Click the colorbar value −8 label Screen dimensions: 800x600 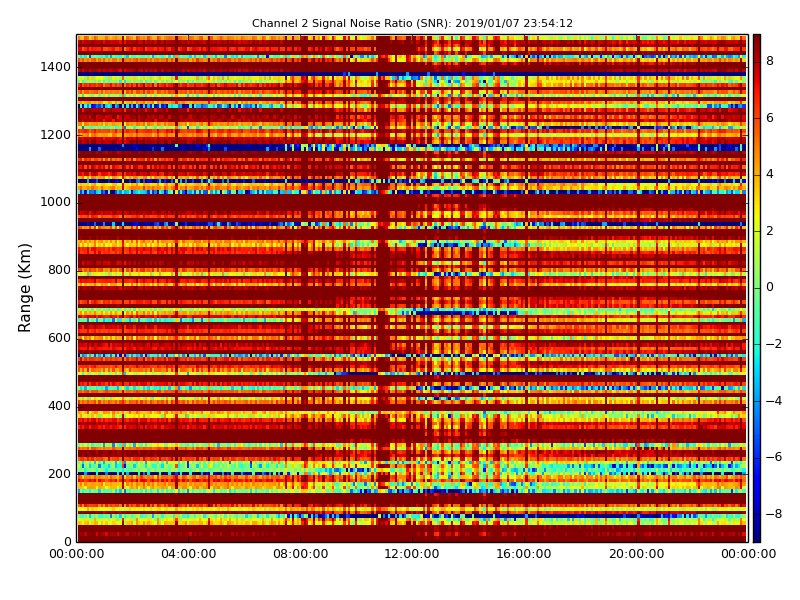[774, 514]
